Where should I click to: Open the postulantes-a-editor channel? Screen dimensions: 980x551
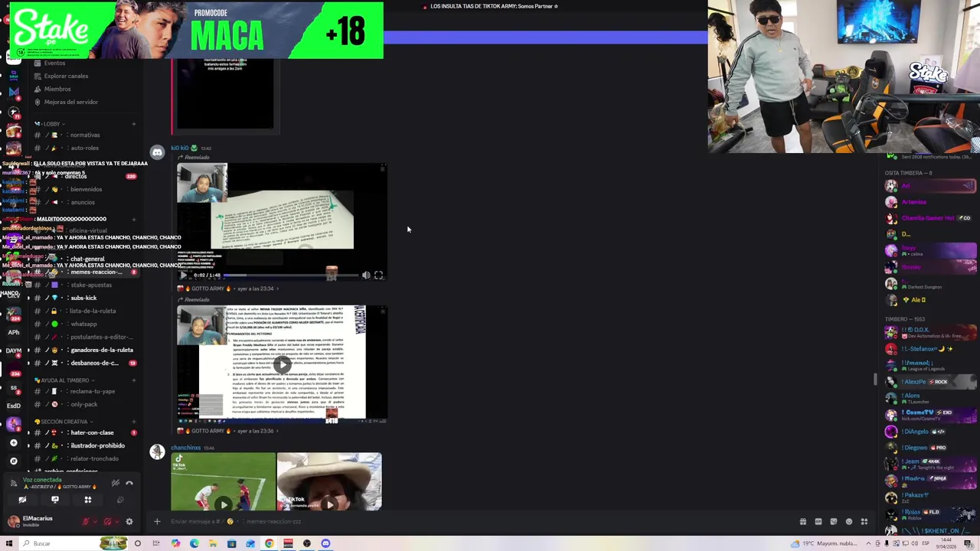pyautogui.click(x=85, y=337)
